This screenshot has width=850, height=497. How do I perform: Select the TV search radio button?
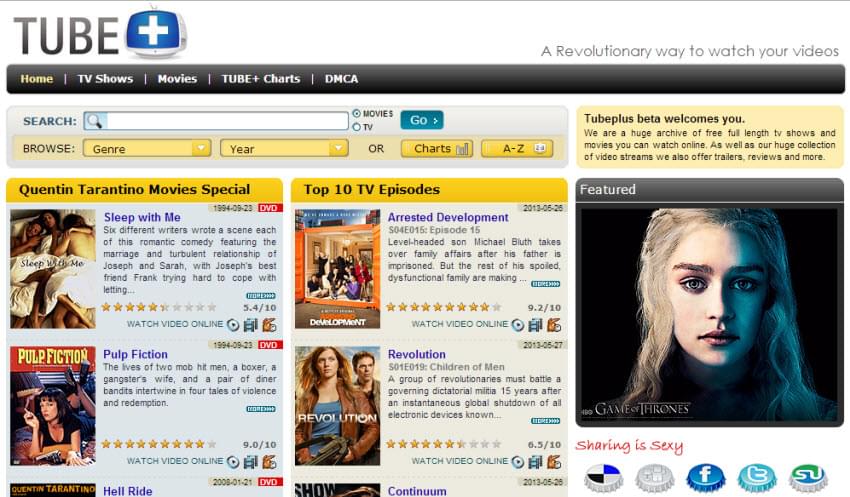[x=357, y=127]
